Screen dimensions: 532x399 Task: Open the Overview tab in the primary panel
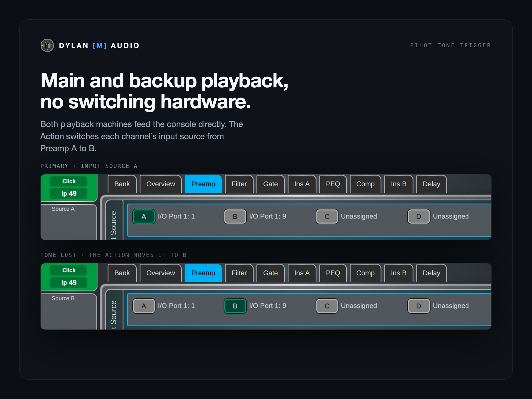161,184
